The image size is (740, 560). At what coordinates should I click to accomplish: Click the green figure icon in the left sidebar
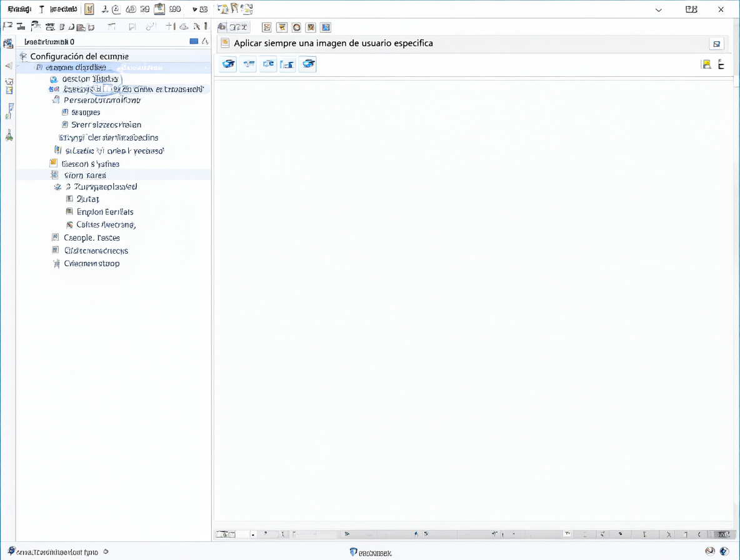point(9,136)
